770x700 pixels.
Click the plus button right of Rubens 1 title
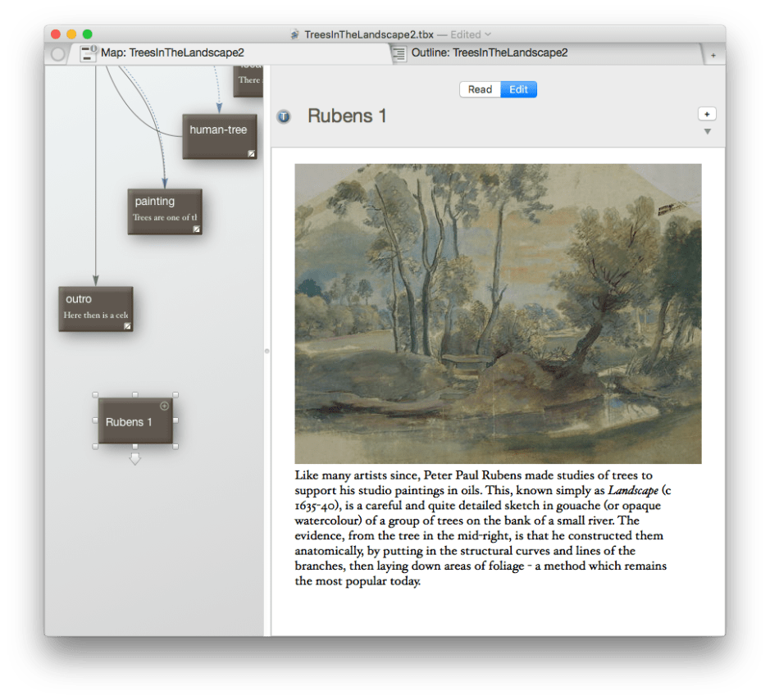(707, 114)
